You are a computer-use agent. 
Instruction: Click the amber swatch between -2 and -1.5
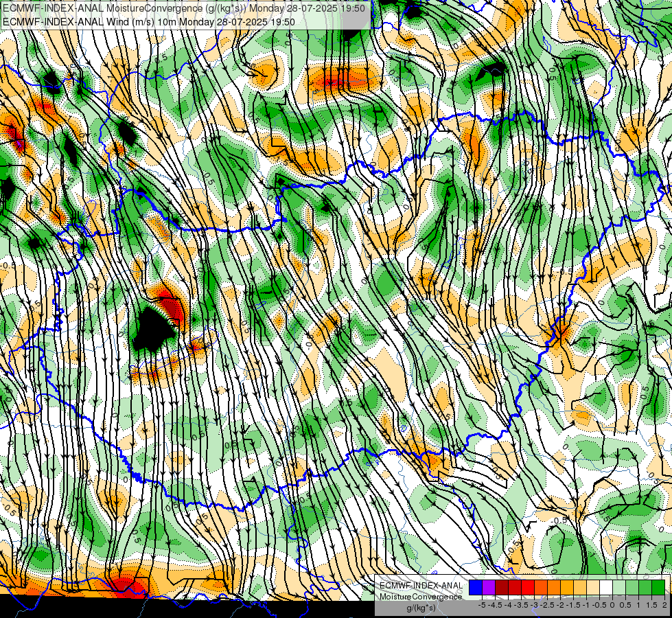(567, 588)
